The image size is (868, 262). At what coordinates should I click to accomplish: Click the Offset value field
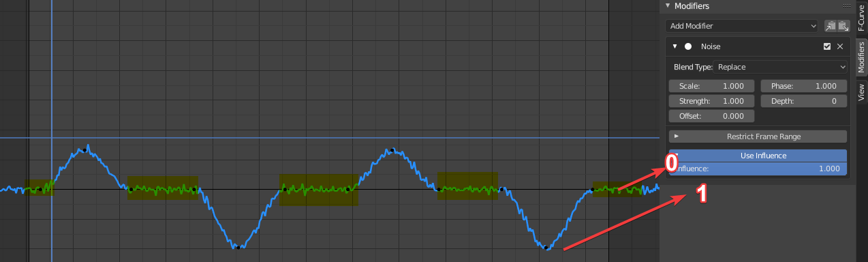711,116
